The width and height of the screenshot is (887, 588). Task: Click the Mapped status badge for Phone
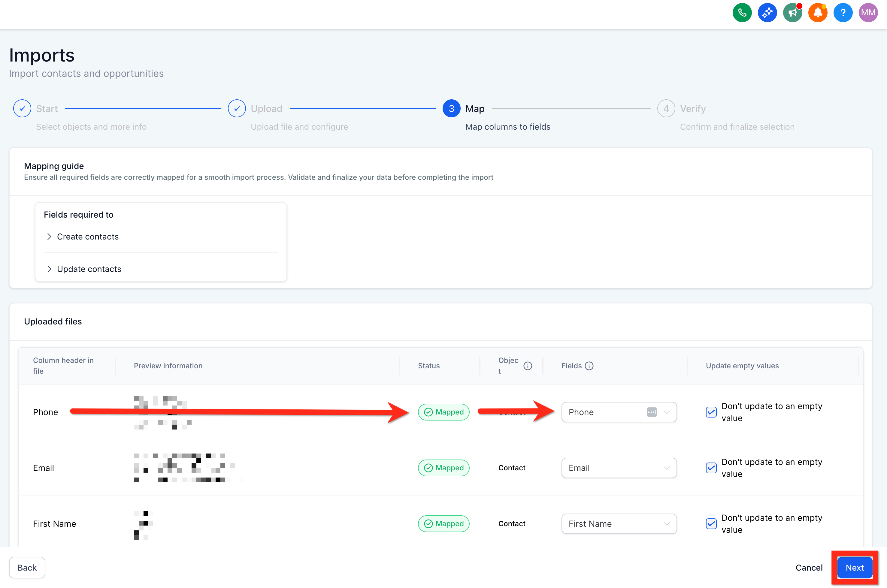coord(443,412)
